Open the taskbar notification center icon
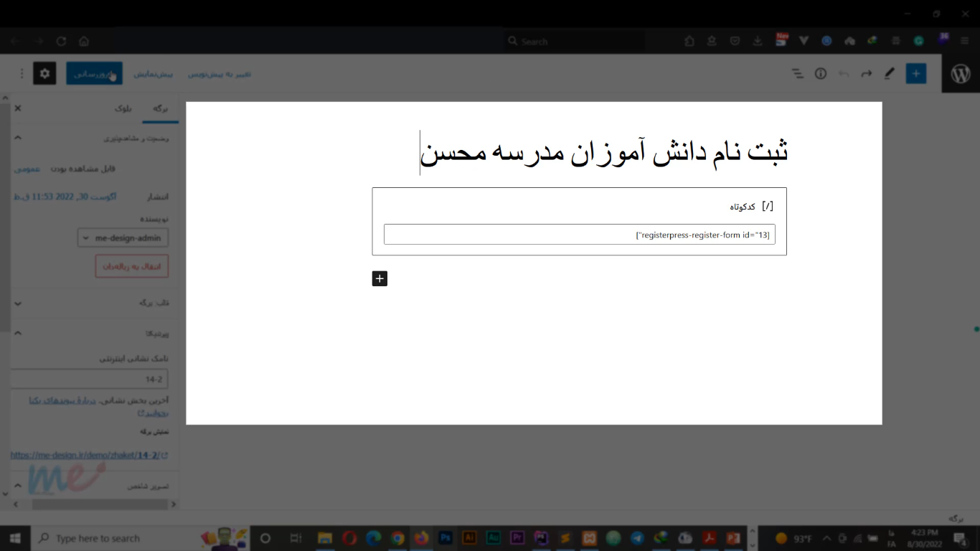 961,539
